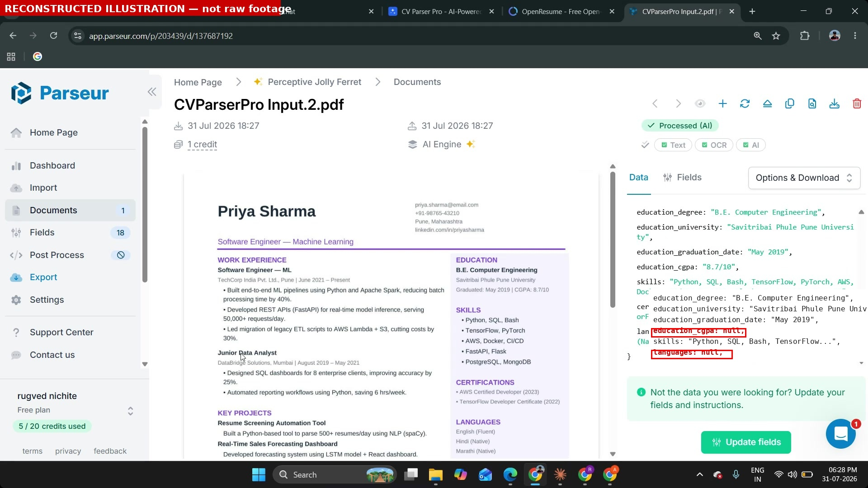Bookmark this page with star icon

click(x=776, y=36)
